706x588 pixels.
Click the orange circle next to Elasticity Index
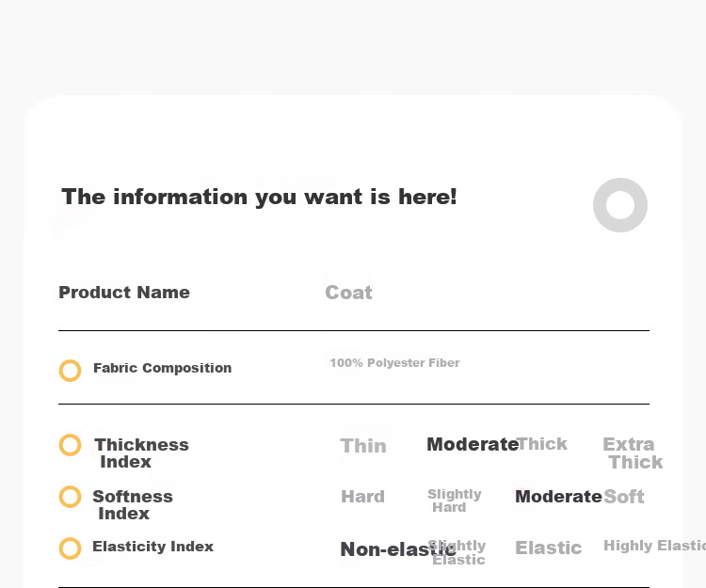(x=71, y=548)
